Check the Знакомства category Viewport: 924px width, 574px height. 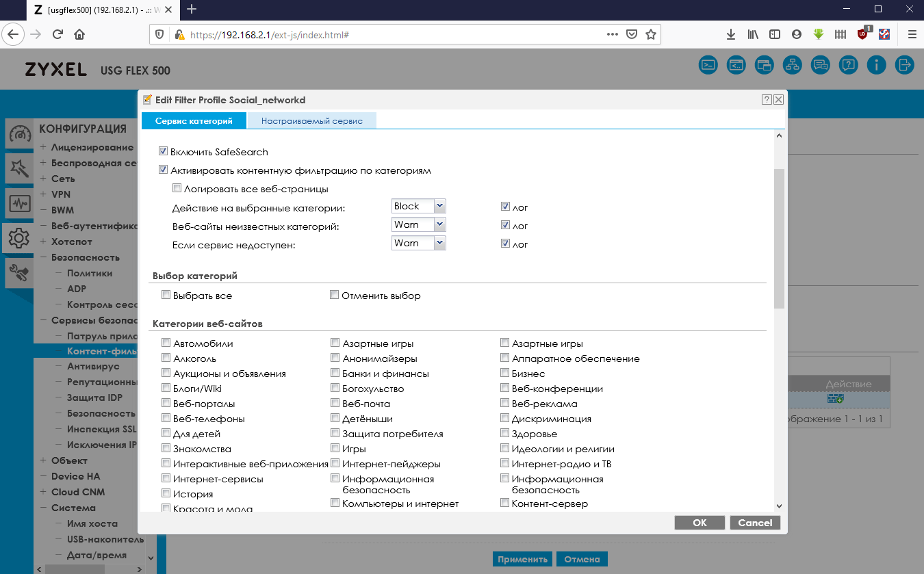[166, 448]
